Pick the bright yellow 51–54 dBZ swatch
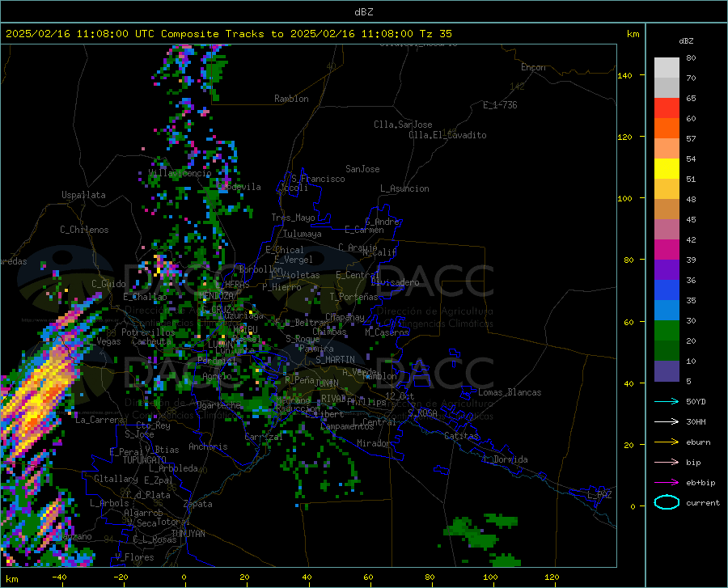Viewport: 728px width, 588px height. pyautogui.click(x=667, y=169)
